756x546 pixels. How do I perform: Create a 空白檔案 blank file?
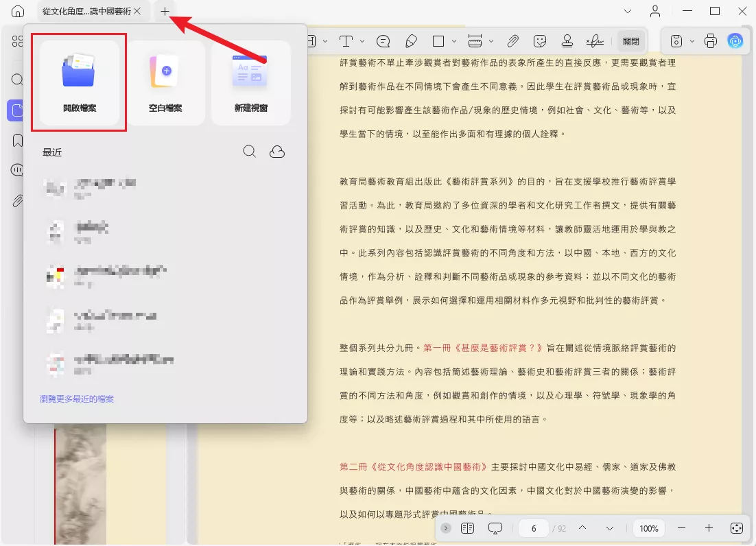[165, 83]
